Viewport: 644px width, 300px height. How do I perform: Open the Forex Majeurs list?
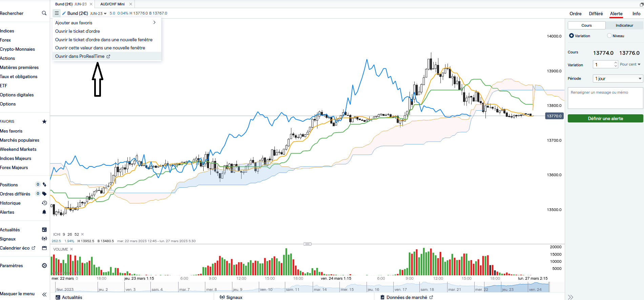(x=14, y=167)
